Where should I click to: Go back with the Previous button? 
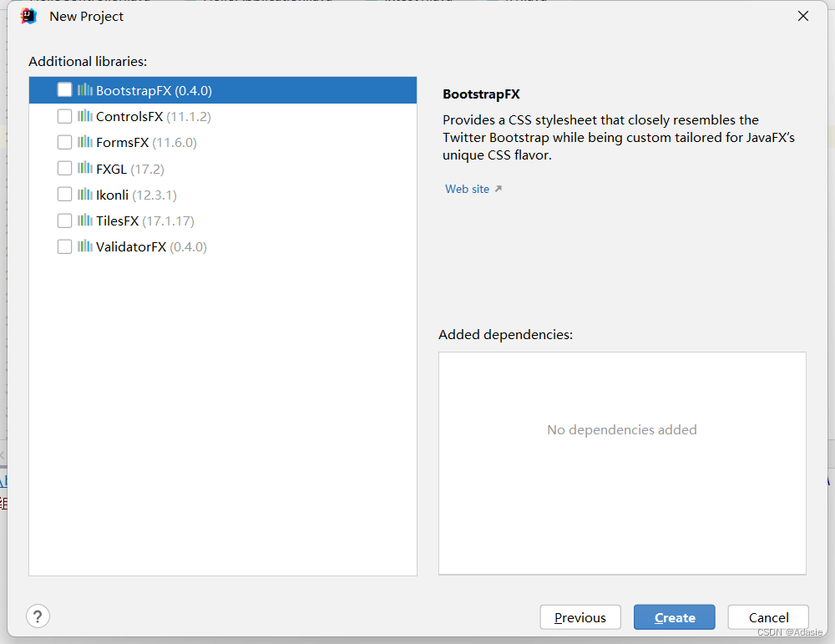click(580, 617)
